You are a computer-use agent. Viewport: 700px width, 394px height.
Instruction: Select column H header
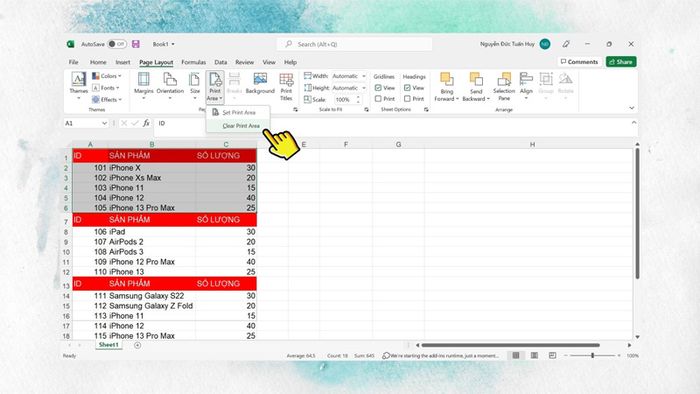point(532,145)
